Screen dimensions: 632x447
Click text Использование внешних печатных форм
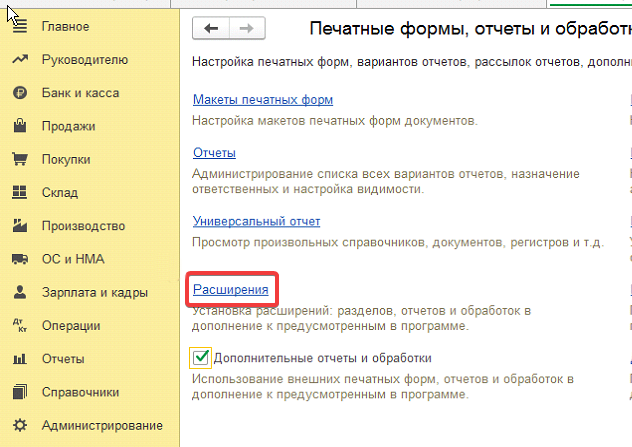coord(383,387)
